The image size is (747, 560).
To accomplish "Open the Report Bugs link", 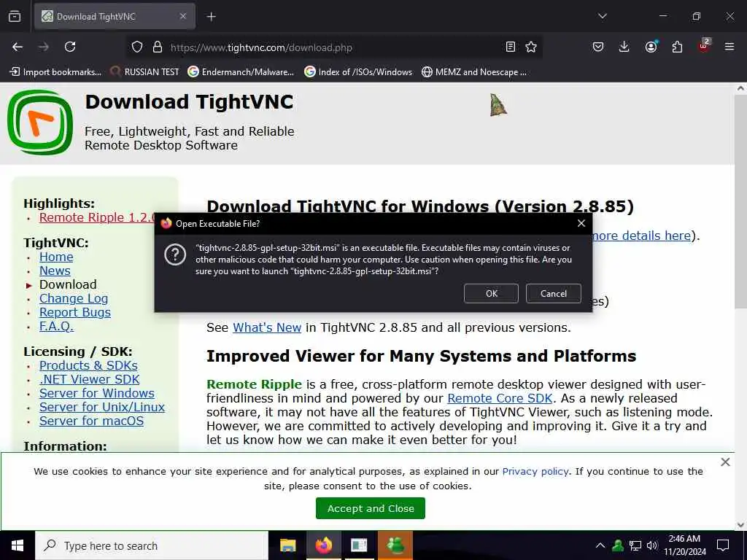I will coord(75,312).
